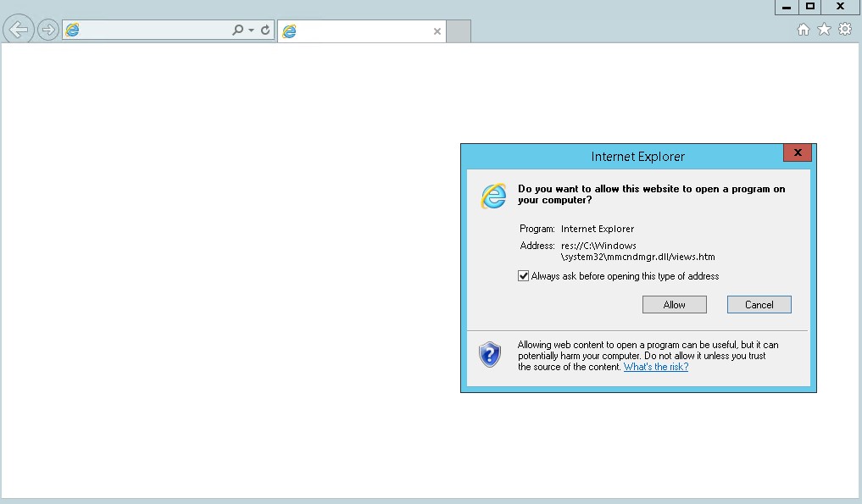Click the Internet Explorer logo inside dialog
862x504 pixels.
493,197
